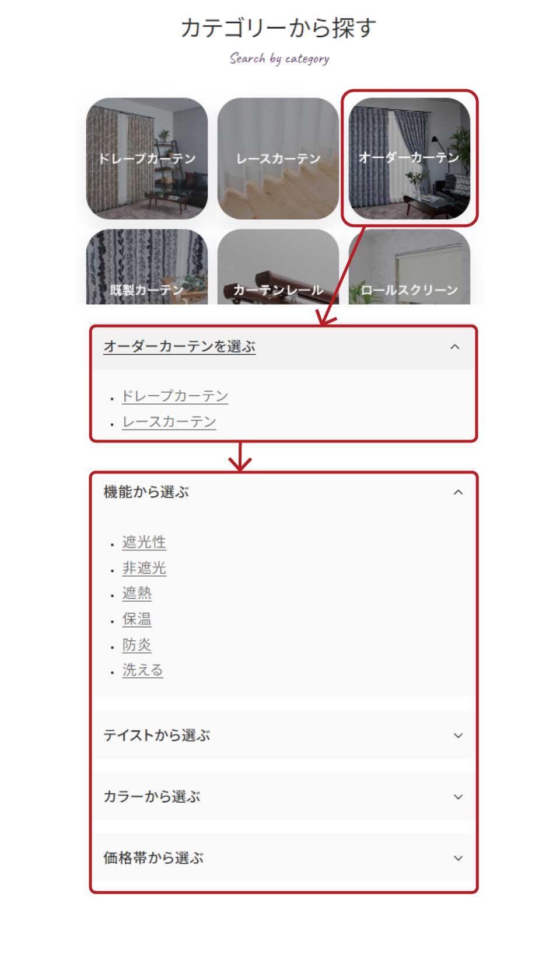The width and height of the screenshot is (560, 969).
Task: Select the 遮熱 link
Action: 137,594
